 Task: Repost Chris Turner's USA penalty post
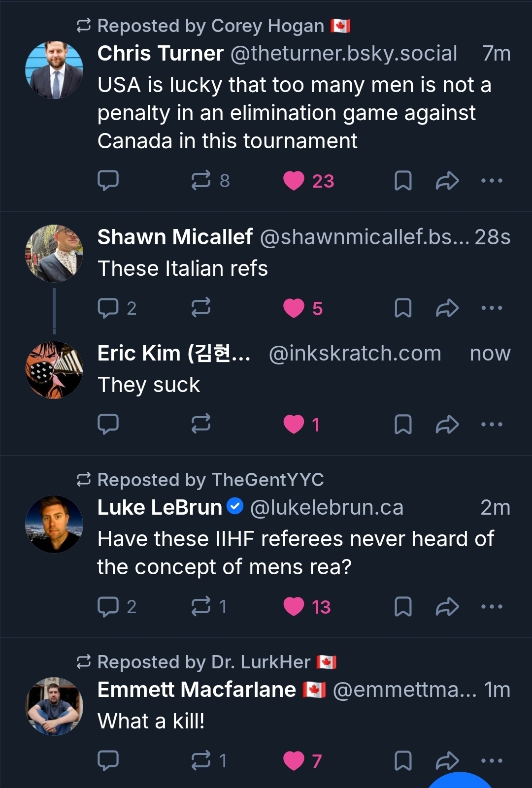pos(201,181)
